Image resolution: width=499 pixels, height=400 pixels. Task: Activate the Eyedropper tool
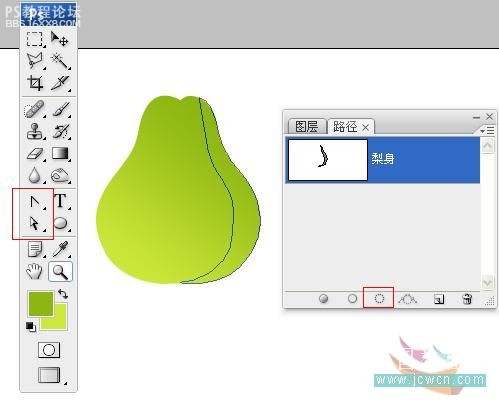[61, 249]
